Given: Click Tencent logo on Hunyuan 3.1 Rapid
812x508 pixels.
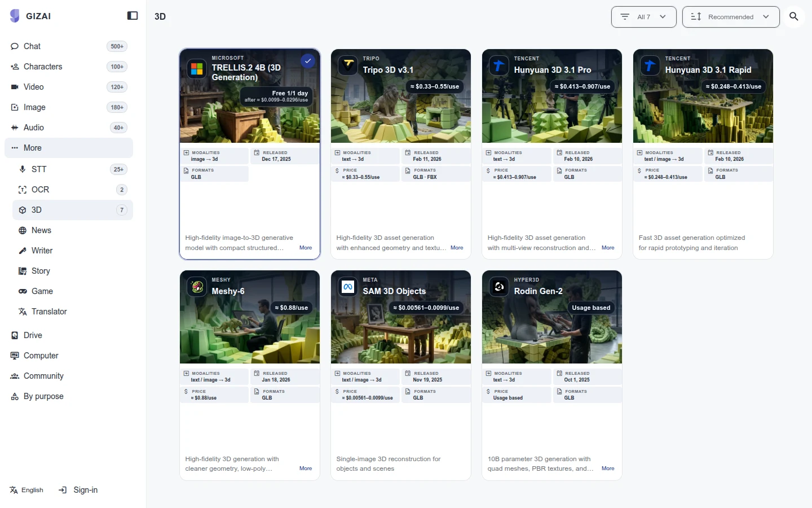Looking at the screenshot, I should click(650, 65).
